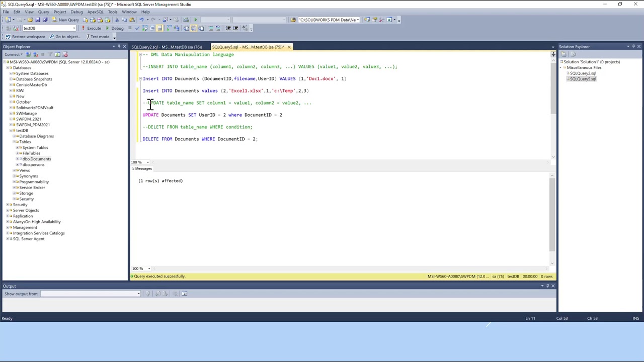Open the ApexSQL menu
The image size is (644, 362).
(x=95, y=12)
